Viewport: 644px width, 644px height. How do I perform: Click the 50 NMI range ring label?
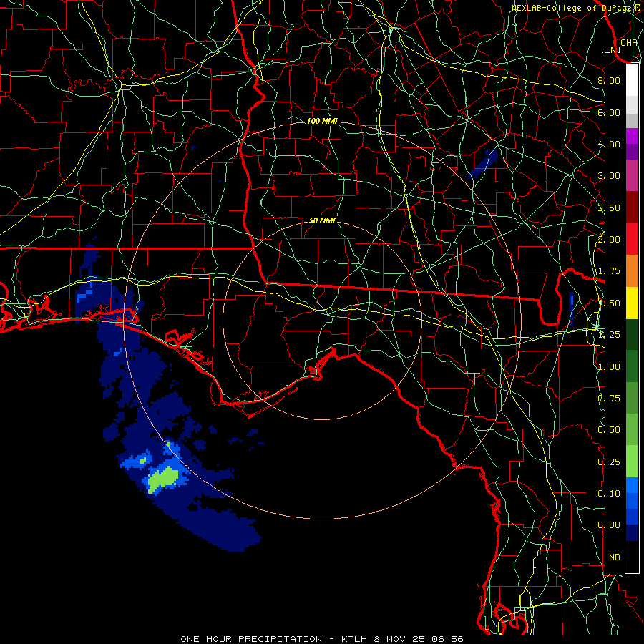(x=322, y=220)
